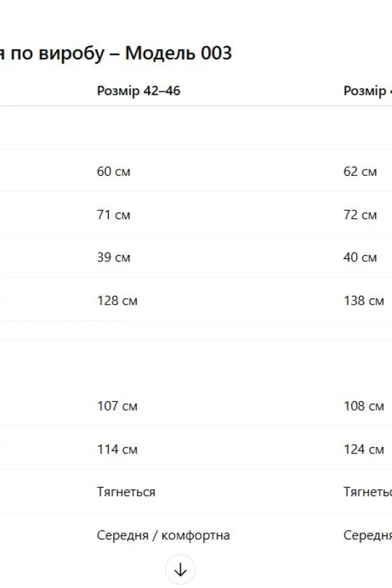Select the 60 см cell
The width and height of the screenshot is (392, 588).
pyautogui.click(x=114, y=171)
